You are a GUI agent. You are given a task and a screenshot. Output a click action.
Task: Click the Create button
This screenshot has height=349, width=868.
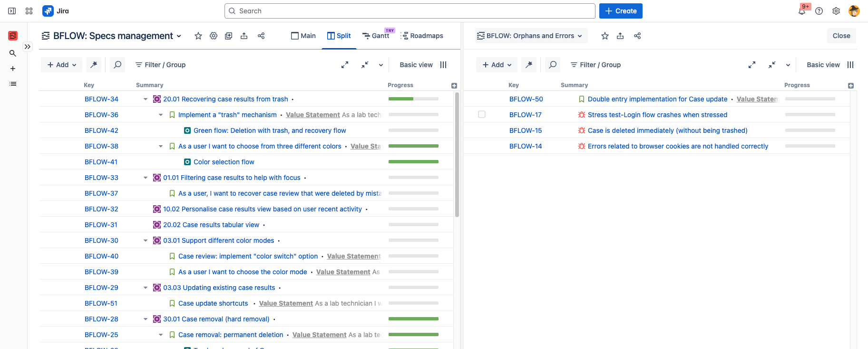(621, 11)
